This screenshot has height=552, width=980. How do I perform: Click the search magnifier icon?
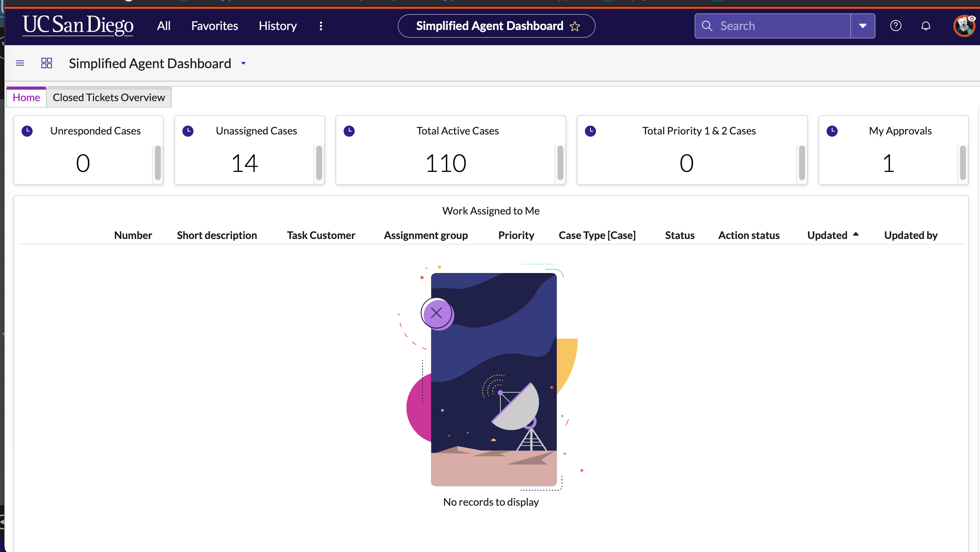pyautogui.click(x=707, y=26)
